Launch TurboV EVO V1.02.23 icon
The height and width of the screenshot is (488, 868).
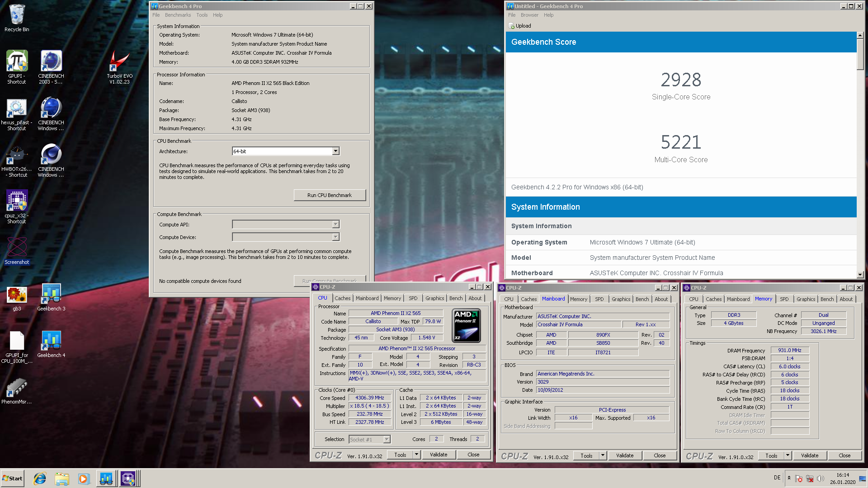pos(120,67)
